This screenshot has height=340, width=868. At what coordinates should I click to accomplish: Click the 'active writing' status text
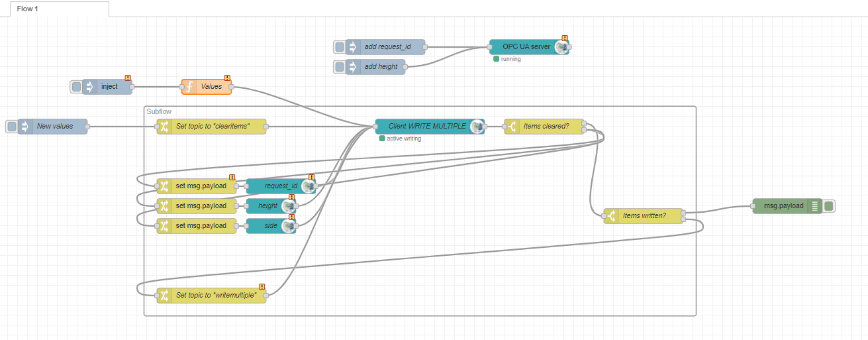404,139
